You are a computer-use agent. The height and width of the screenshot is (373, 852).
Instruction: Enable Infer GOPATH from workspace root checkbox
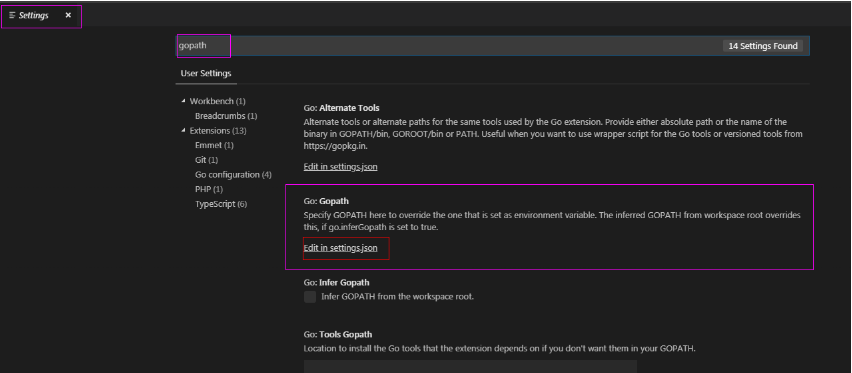coord(310,297)
